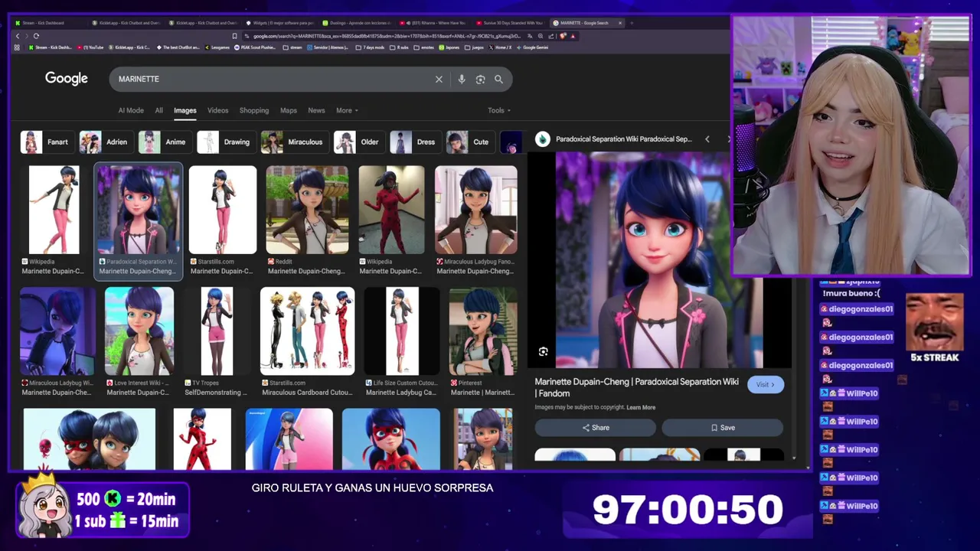Filter images by Miraculous chip
Image resolution: width=980 pixels, height=551 pixels.
293,142
